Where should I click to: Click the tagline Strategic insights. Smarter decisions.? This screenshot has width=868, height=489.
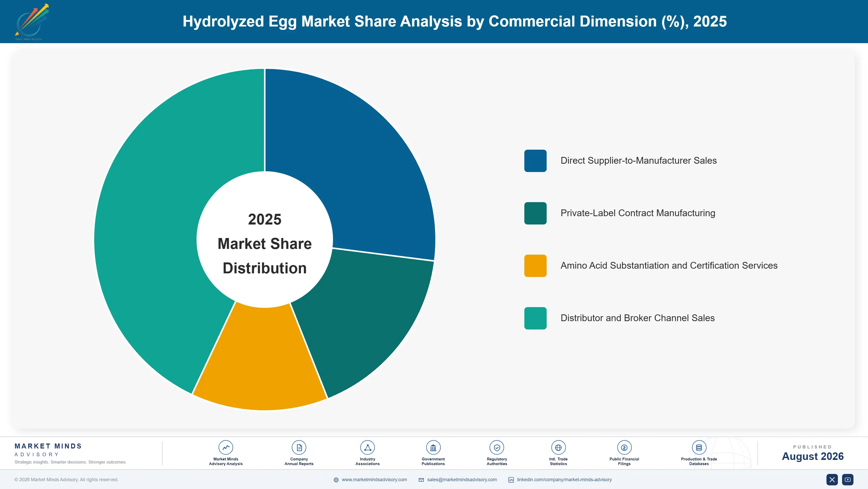[70, 462]
